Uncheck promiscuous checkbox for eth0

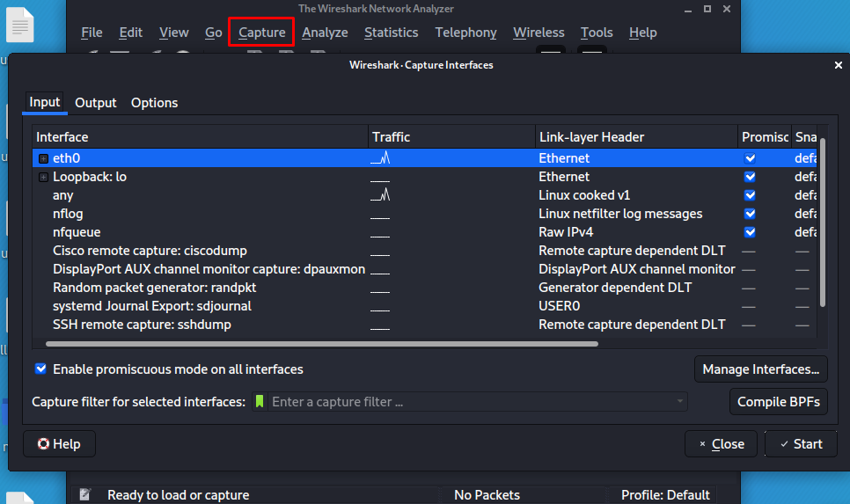click(x=750, y=158)
